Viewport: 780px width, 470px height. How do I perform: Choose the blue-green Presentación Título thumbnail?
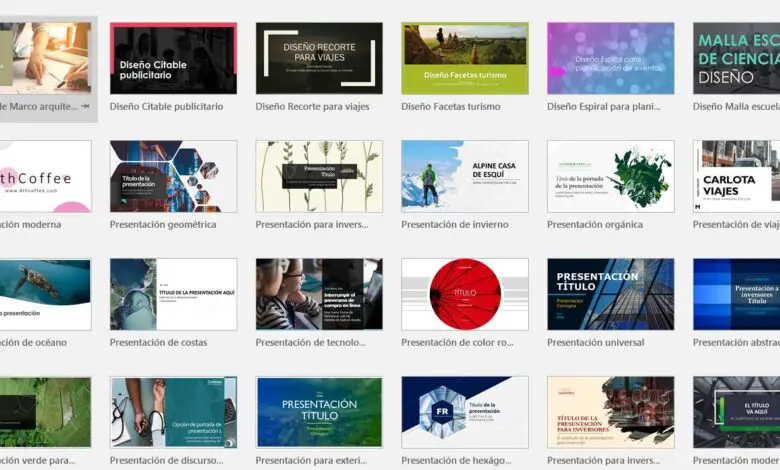319,412
